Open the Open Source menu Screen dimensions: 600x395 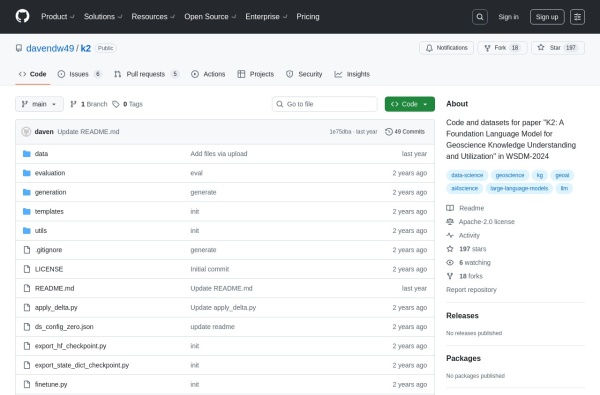210,16
